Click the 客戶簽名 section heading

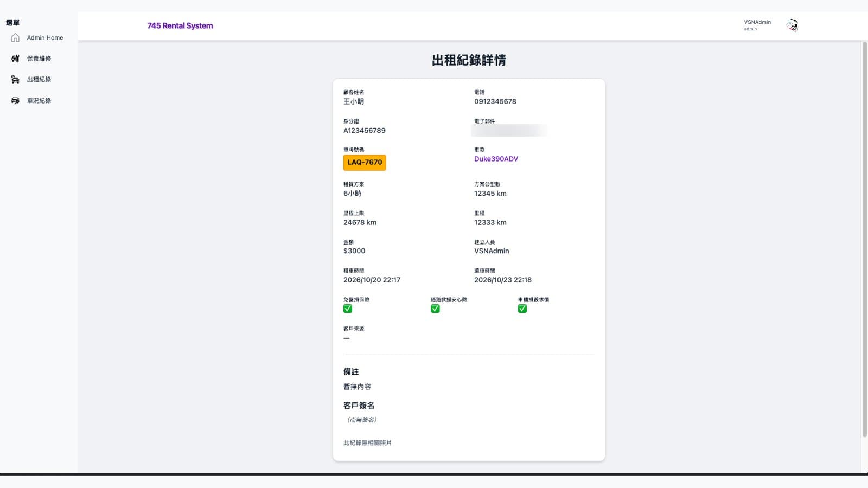(x=359, y=406)
